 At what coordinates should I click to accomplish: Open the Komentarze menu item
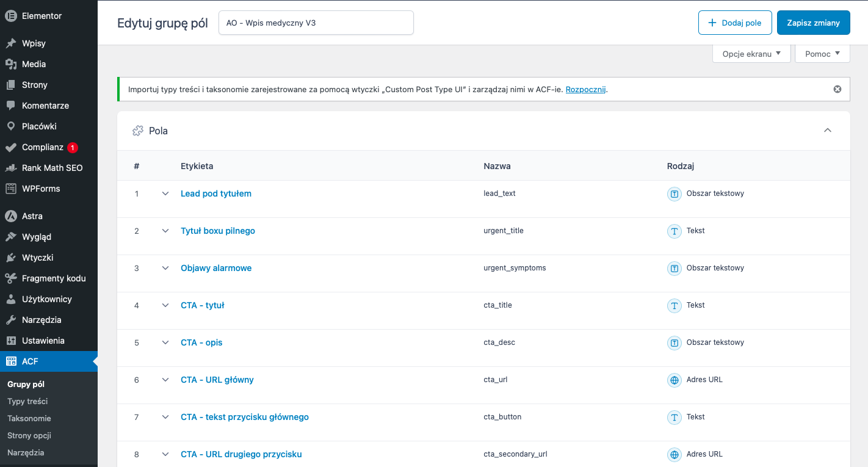(x=49, y=106)
